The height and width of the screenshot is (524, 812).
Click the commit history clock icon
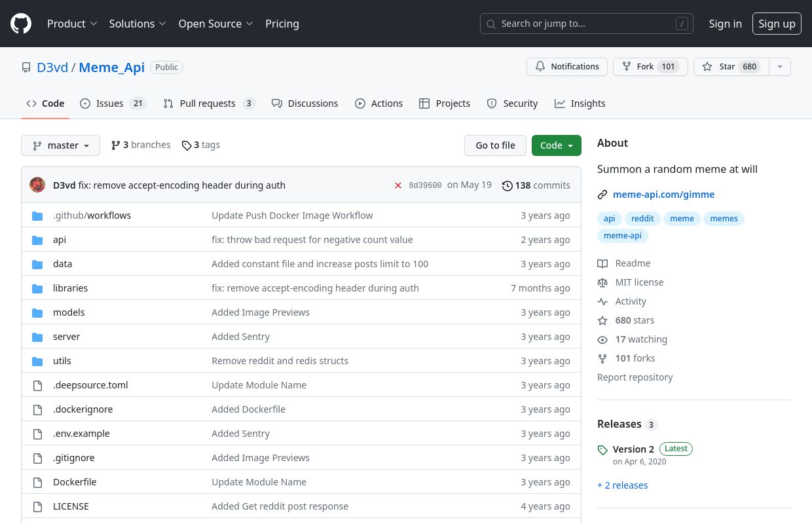pyautogui.click(x=507, y=185)
